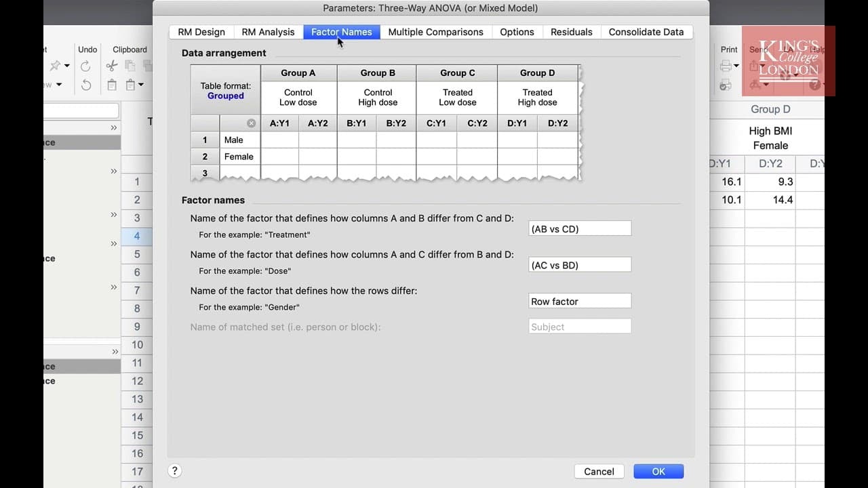Click the D:Y2 column header in the data table
The image size is (868, 488).
point(770,163)
